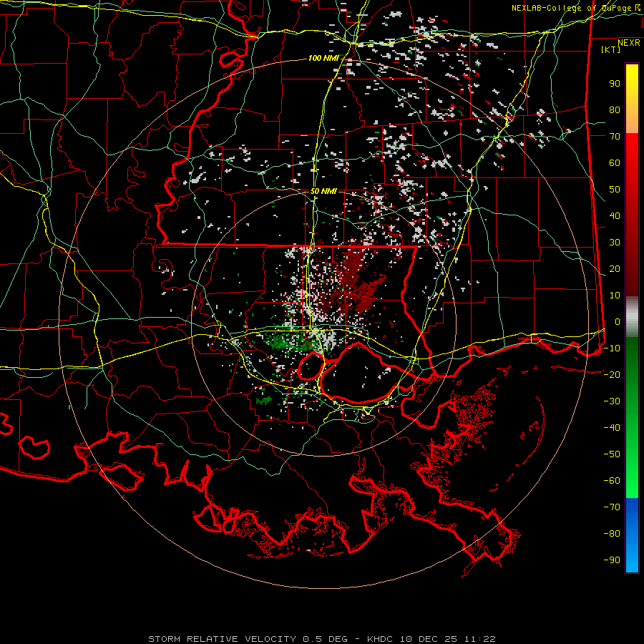Click the positive 80 value on the velocity scale
The height and width of the screenshot is (644, 644).
615,109
